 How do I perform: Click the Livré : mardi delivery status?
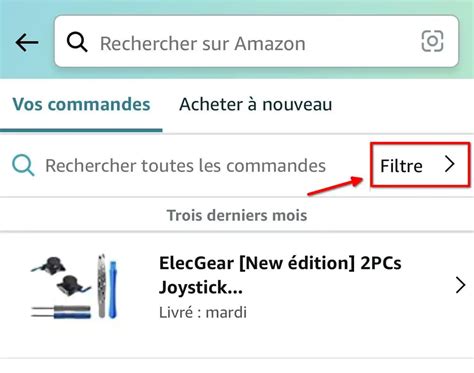pyautogui.click(x=203, y=313)
